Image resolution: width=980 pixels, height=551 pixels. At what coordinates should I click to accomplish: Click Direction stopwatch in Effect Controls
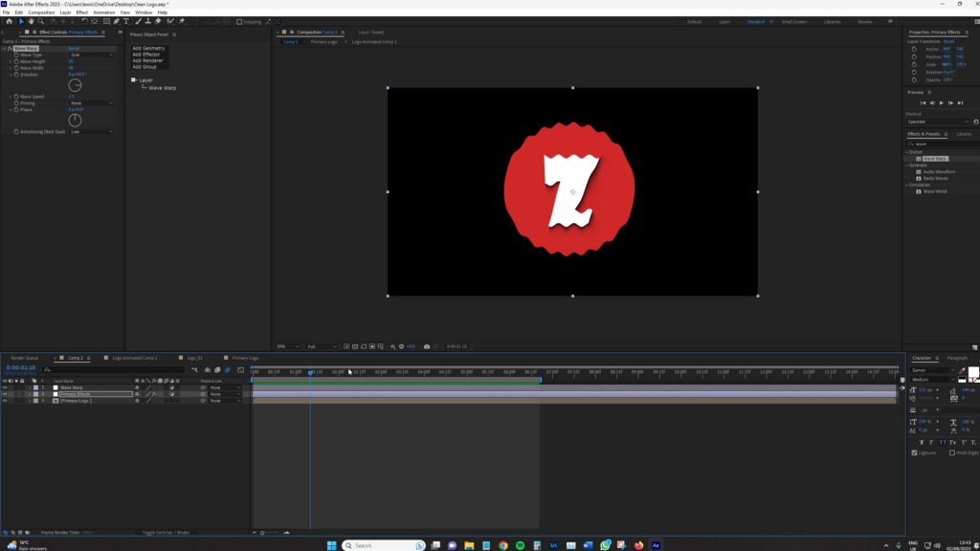16,75
